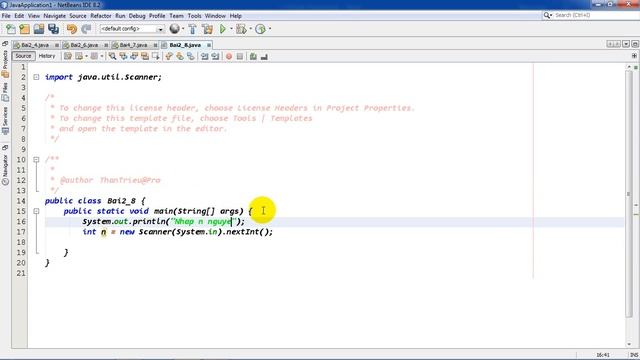Click the globe browser icon
640x360 pixels.
175,29
